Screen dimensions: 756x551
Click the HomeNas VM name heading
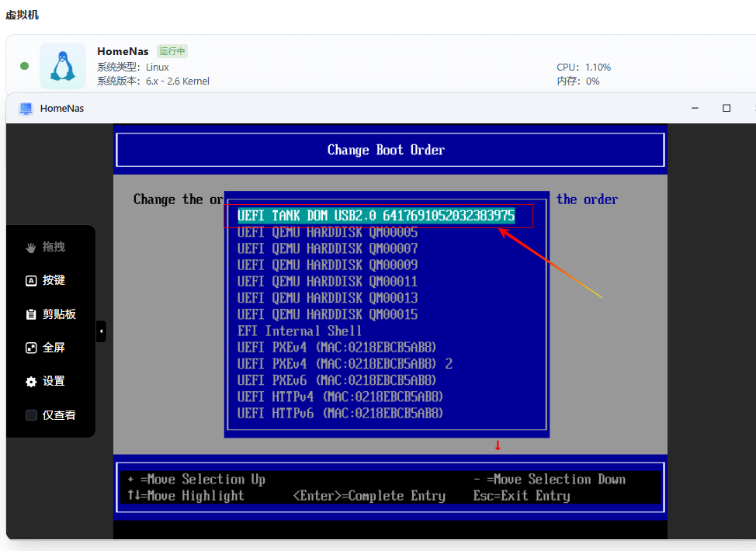[x=123, y=51]
